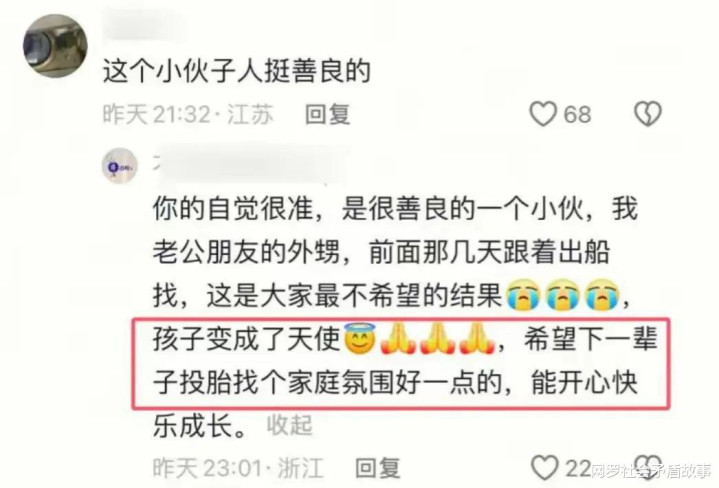Reply to the comment posted at 21:32

point(327,114)
